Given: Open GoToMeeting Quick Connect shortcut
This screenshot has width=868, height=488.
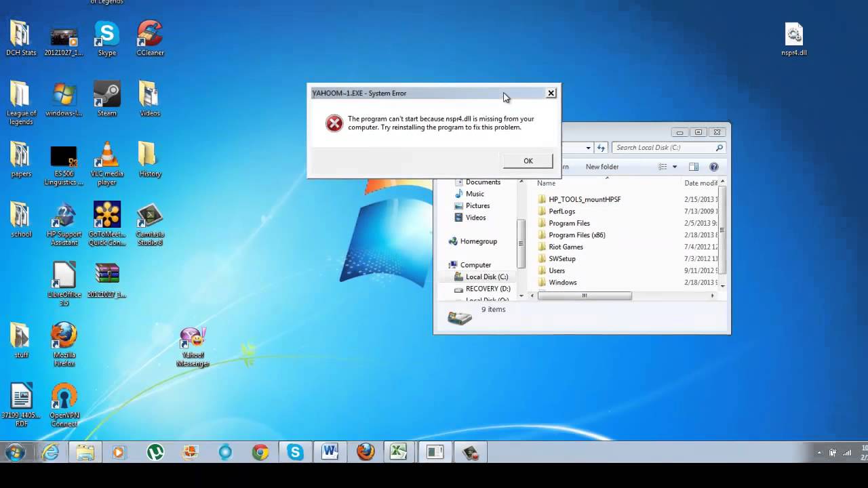Looking at the screenshot, I should 106,224.
